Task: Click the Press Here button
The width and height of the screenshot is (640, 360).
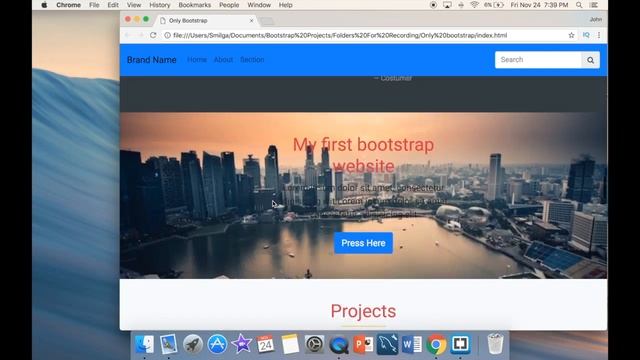Action: (x=363, y=243)
